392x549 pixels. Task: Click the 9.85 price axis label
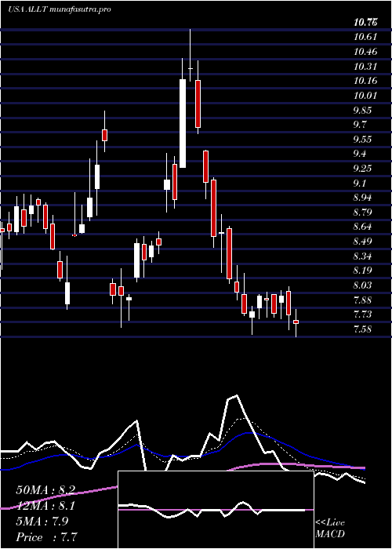[x=363, y=111]
